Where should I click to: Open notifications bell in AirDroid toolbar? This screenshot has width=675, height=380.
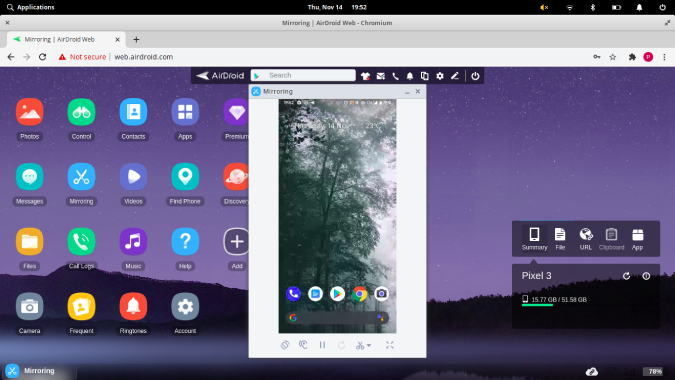[410, 76]
